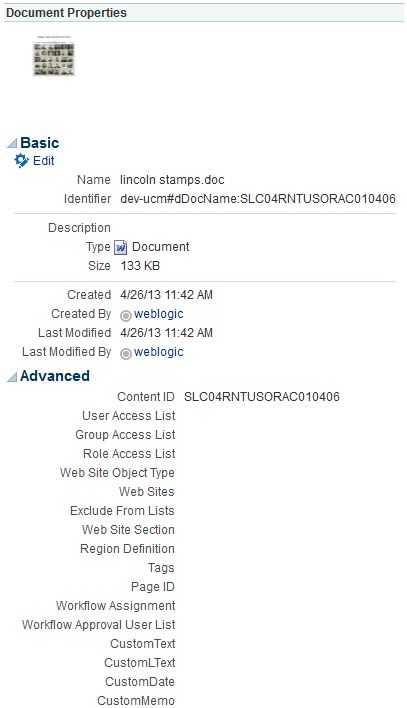Click the Advanced section heading

click(55, 376)
